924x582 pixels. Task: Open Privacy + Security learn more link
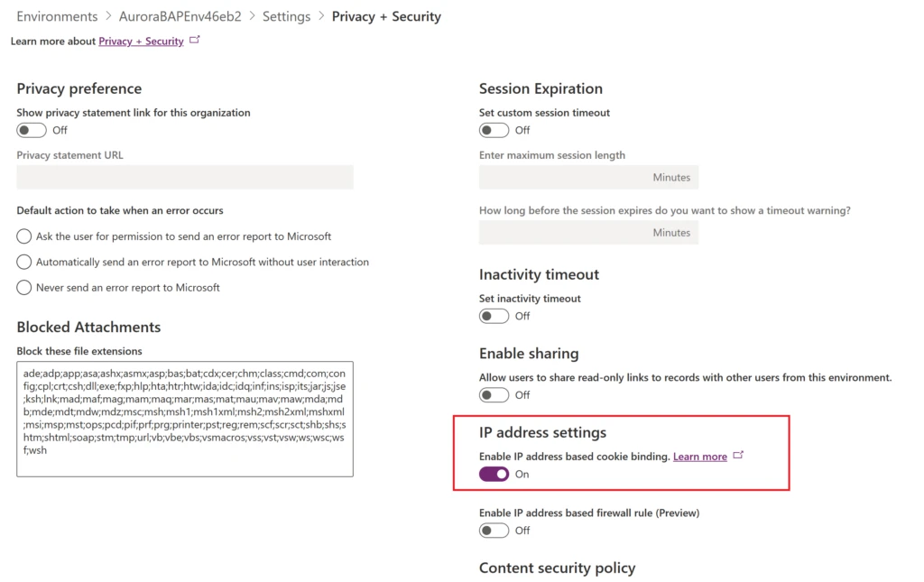pos(141,42)
